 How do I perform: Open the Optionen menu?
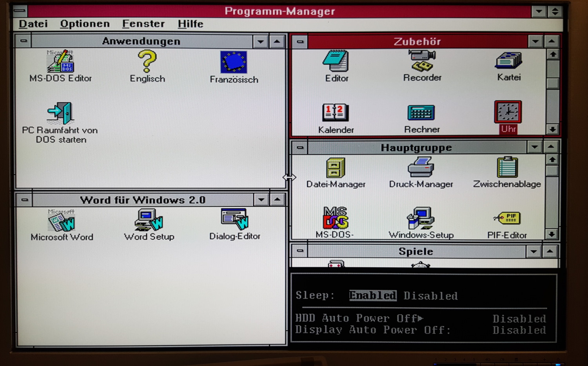(85, 24)
